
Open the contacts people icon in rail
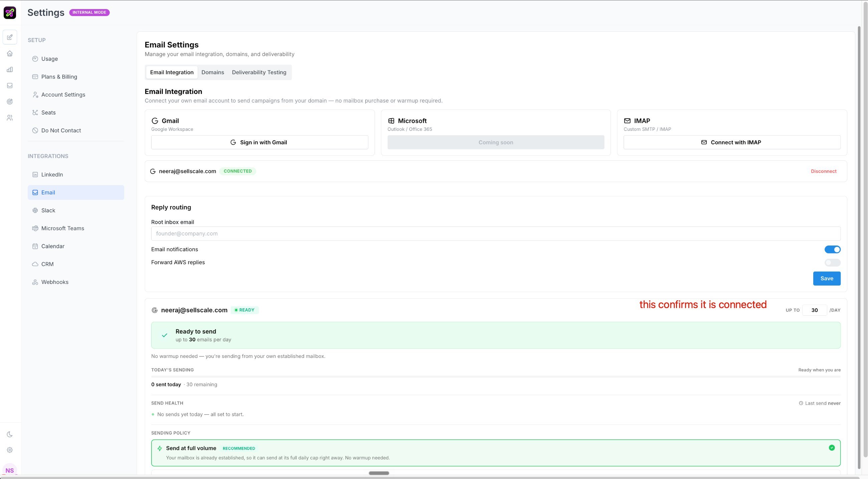pyautogui.click(x=10, y=118)
